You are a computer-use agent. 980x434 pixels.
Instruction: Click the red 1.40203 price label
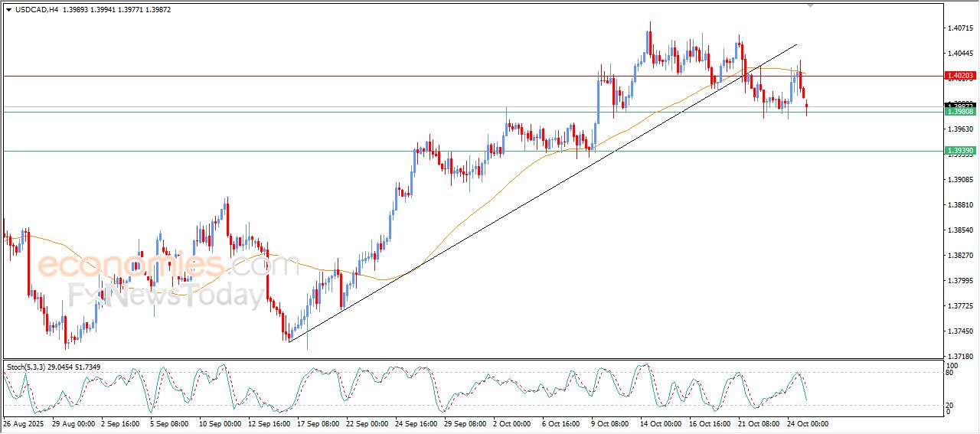pyautogui.click(x=960, y=76)
